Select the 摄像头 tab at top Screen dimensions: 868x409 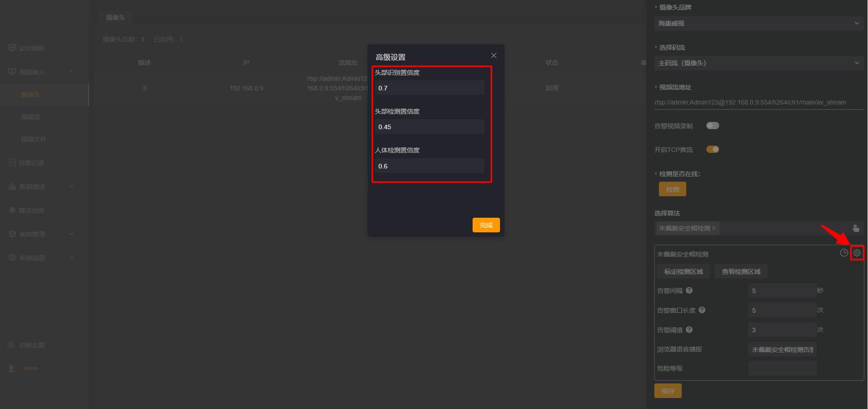116,17
